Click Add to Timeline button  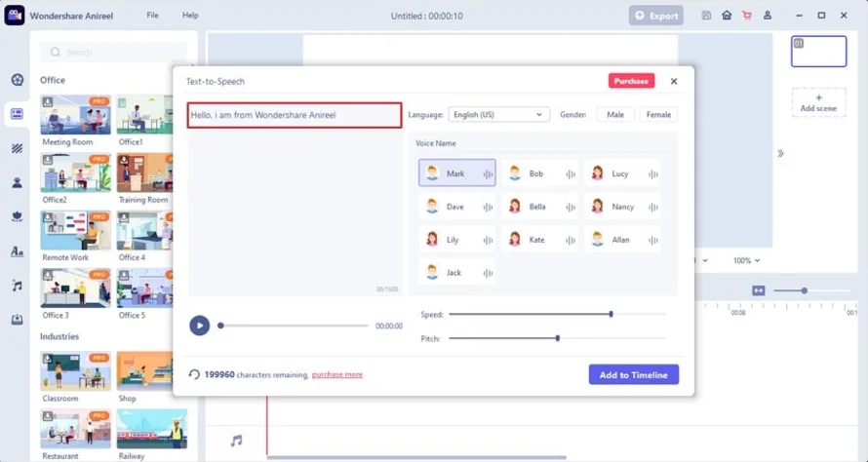click(x=633, y=374)
